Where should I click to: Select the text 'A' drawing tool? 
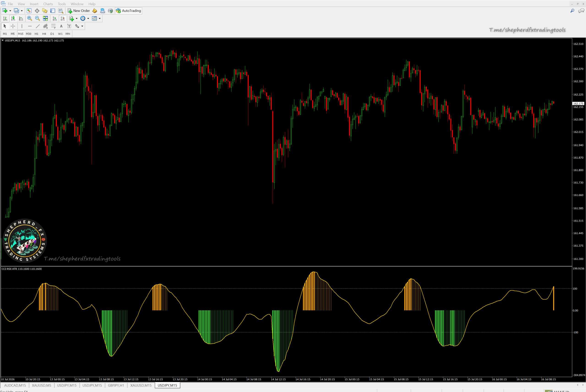(x=61, y=26)
